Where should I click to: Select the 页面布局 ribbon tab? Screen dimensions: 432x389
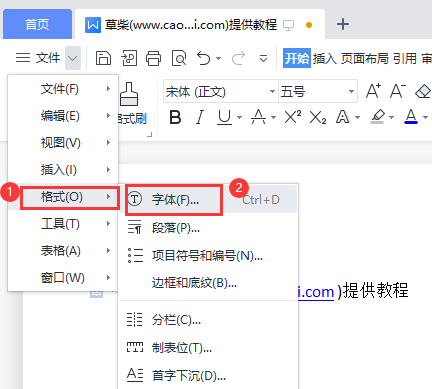pyautogui.click(x=365, y=58)
